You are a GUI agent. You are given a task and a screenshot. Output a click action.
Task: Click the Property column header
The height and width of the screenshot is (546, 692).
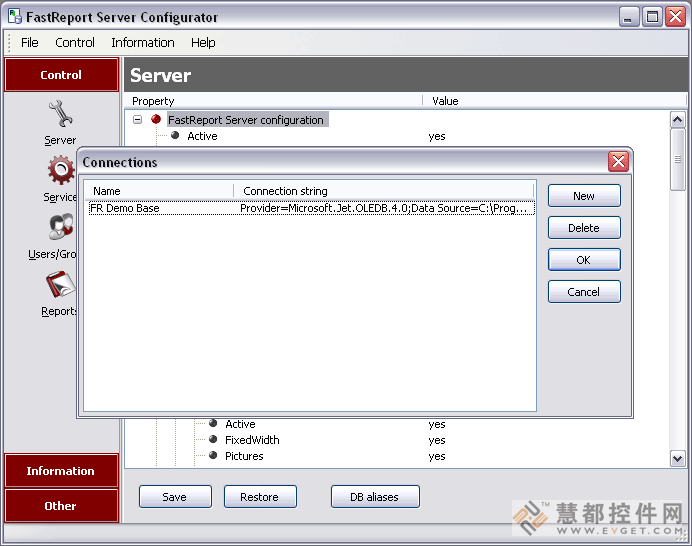[273, 101]
